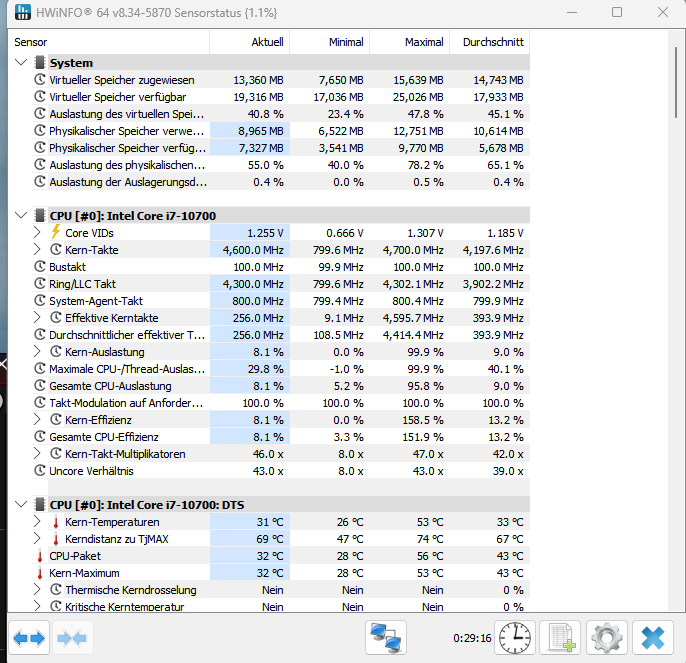Click clock icon beside Virtueller Speicher zugewiesen
Image resolution: width=686 pixels, height=663 pixels.
pos(40,80)
